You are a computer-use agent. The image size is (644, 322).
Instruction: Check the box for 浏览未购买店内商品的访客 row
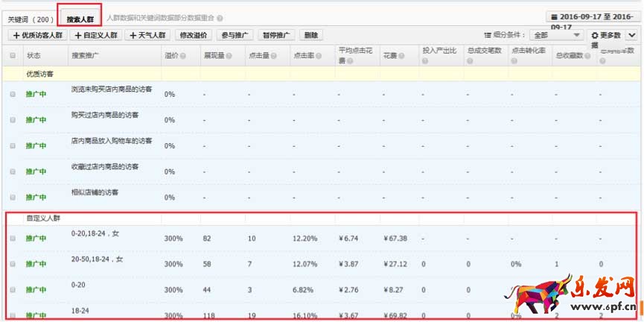[13, 95]
